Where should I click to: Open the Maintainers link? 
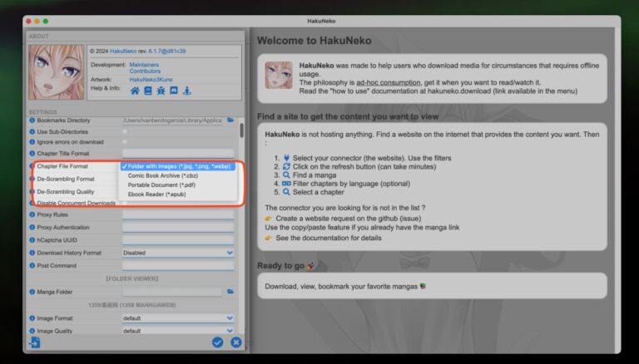pyautogui.click(x=146, y=64)
